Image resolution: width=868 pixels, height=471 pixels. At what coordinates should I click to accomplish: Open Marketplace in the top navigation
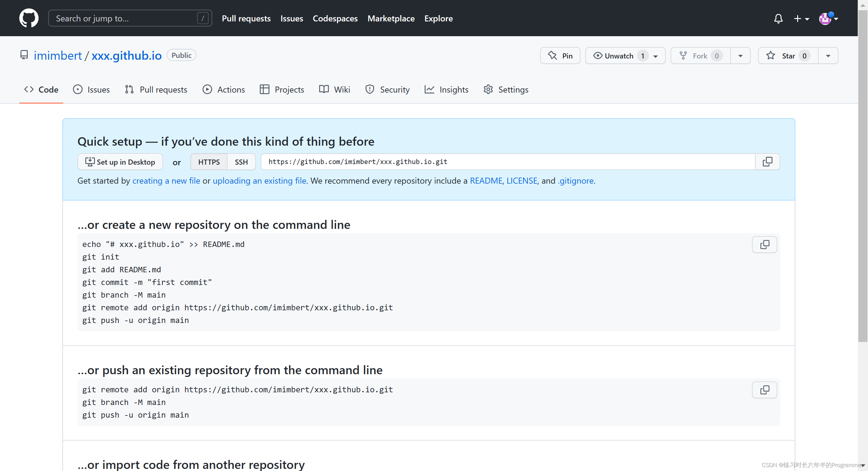pyautogui.click(x=391, y=18)
